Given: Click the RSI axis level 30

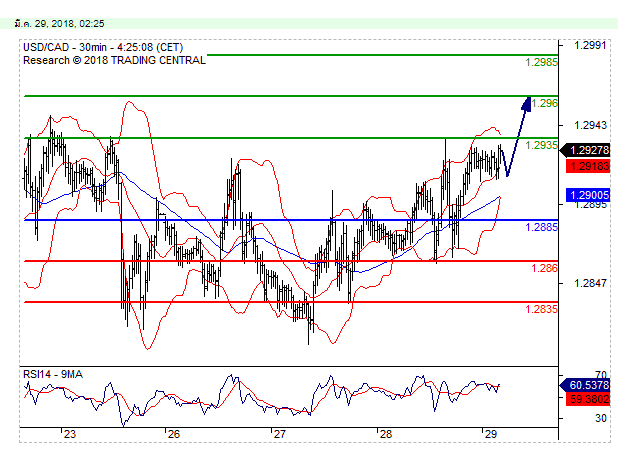Looking at the screenshot, I should (x=601, y=418).
